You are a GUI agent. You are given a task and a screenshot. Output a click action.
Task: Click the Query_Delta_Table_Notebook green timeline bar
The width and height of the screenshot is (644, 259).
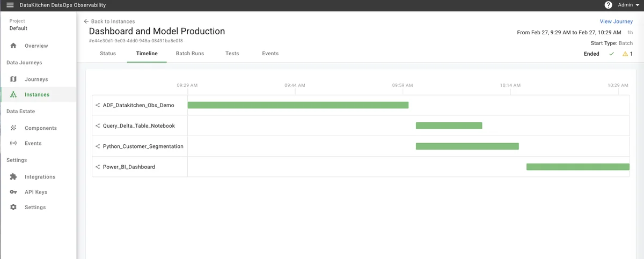point(449,126)
